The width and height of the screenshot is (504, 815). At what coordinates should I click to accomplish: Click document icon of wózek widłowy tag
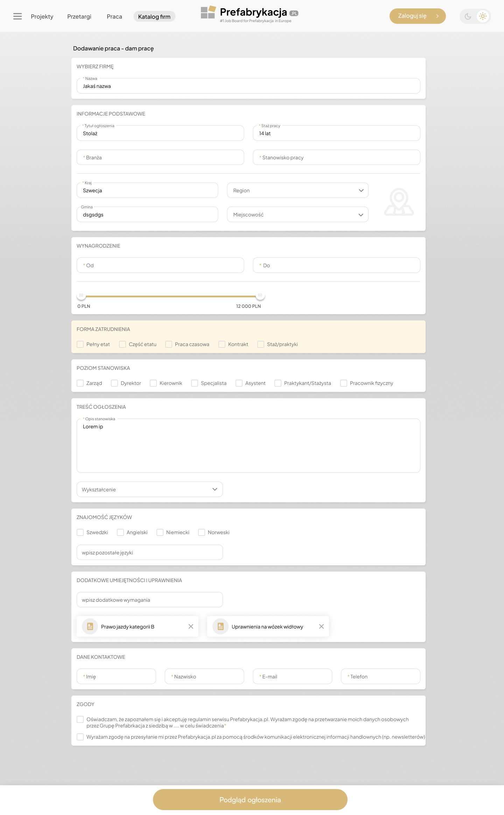220,626
